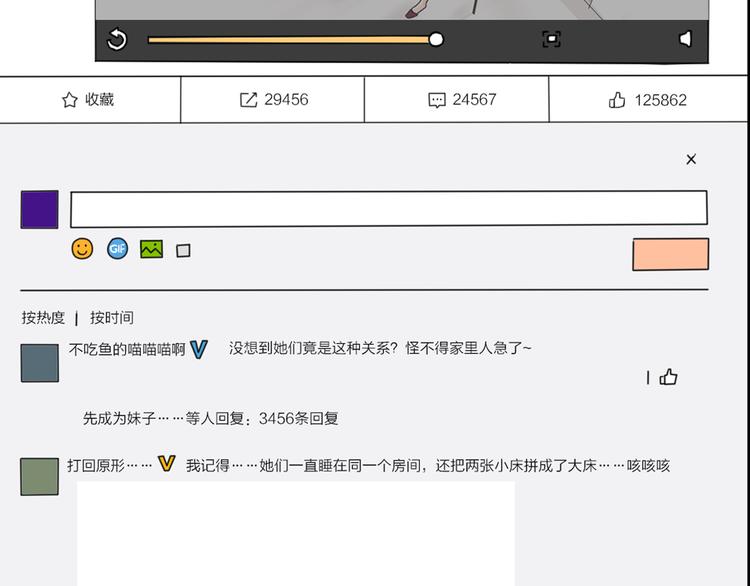Open comments via the 24567 button
The height and width of the screenshot is (586, 750).
462,100
